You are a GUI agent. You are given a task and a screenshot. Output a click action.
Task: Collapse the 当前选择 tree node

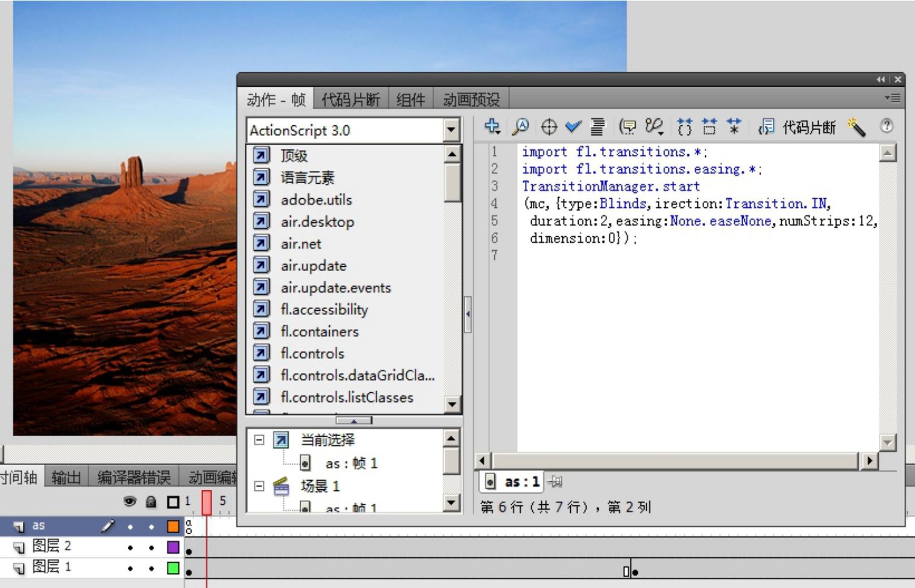[259, 440]
